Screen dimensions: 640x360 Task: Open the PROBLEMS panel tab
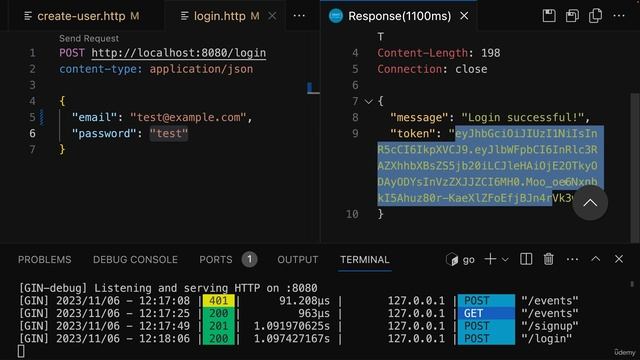(44, 260)
